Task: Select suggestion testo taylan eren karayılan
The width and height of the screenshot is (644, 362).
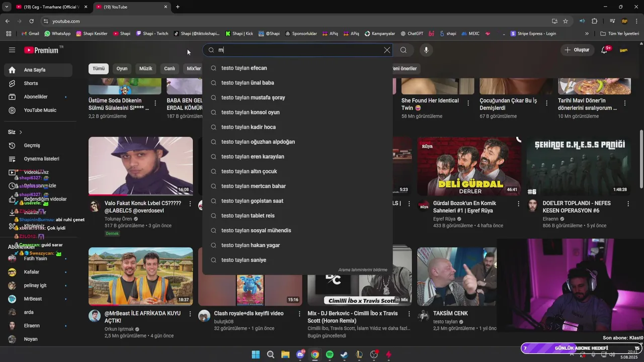Action: coord(297,156)
